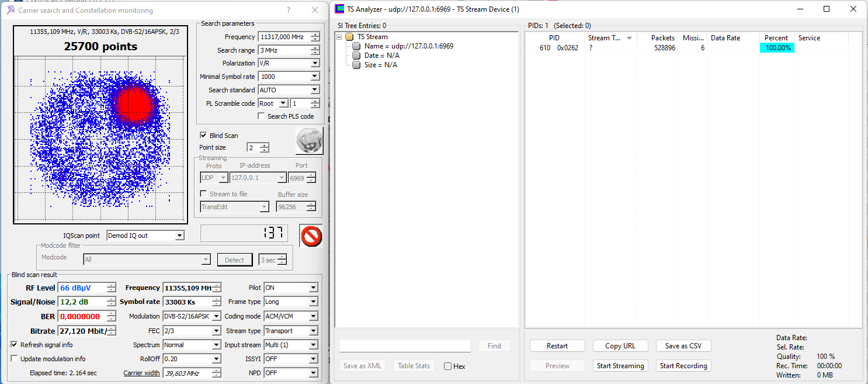The width and height of the screenshot is (868, 384).
Task: Click the Start Recording button
Action: pyautogui.click(x=683, y=366)
